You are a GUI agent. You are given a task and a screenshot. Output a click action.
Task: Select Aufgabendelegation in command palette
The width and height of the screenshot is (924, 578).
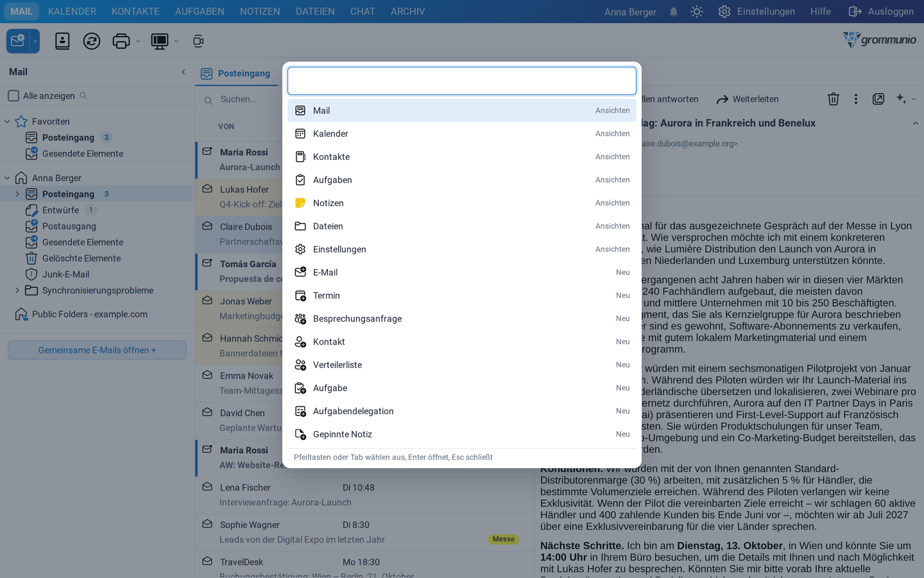click(462, 411)
